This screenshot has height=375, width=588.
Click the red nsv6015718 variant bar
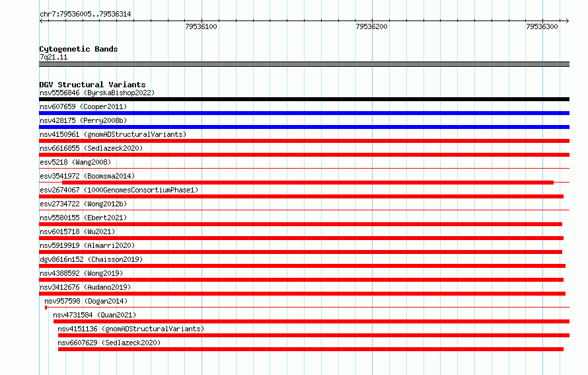301,238
